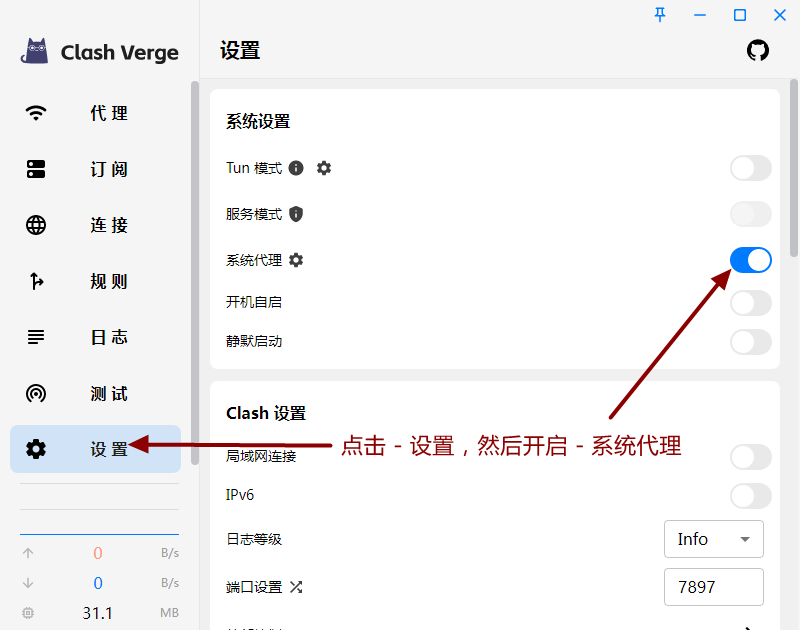Click the 日志等级 label
The height and width of the screenshot is (630, 800).
[254, 539]
